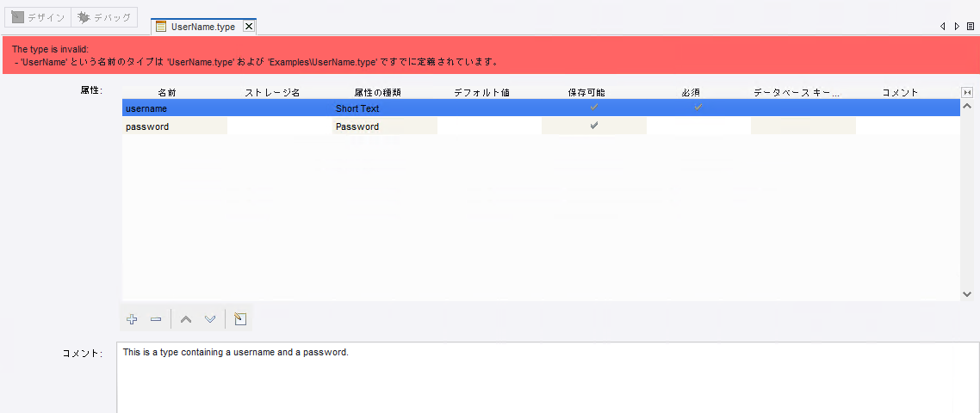Click the デザイン button
Image resolution: width=980 pixels, height=413 pixels.
(x=37, y=17)
